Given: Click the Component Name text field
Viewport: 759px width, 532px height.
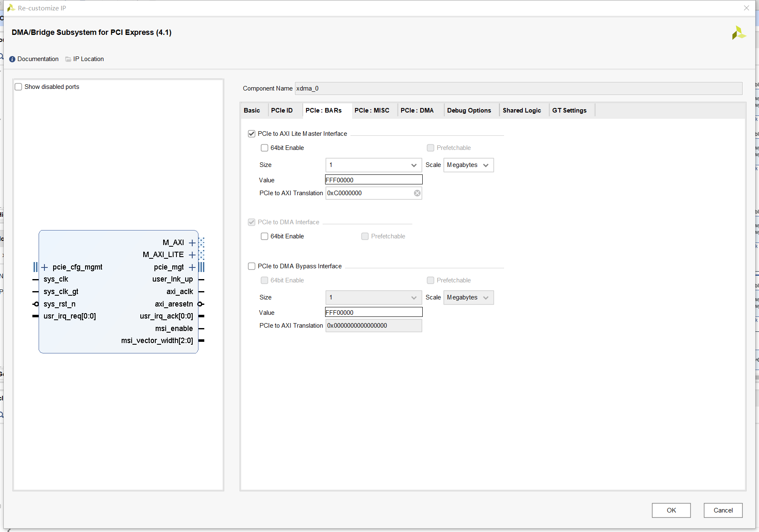Looking at the screenshot, I should [518, 88].
